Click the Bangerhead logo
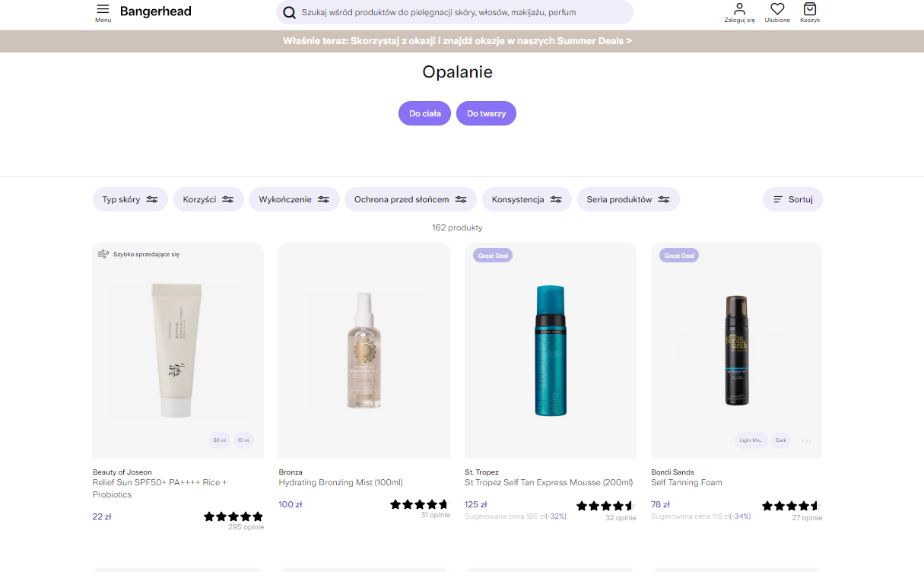 click(156, 11)
